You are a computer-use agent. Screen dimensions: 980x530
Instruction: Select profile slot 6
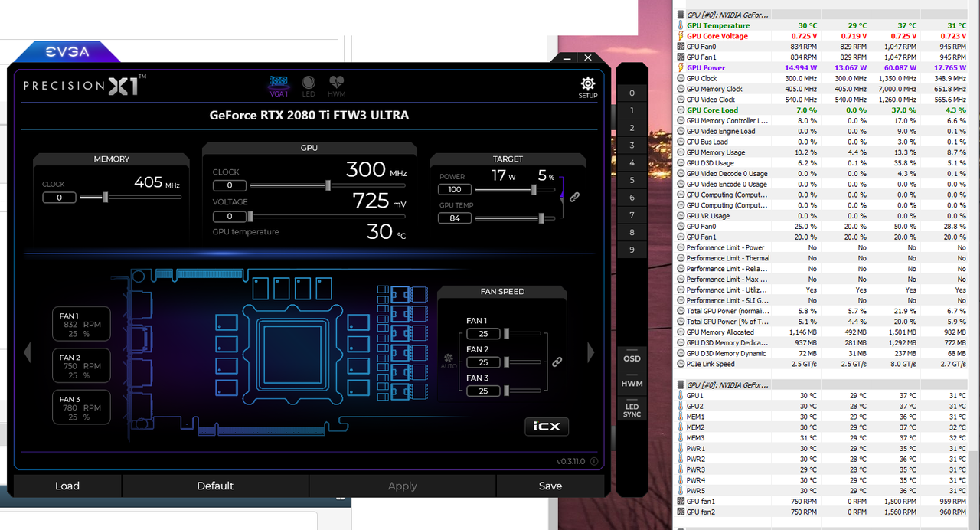pyautogui.click(x=632, y=198)
